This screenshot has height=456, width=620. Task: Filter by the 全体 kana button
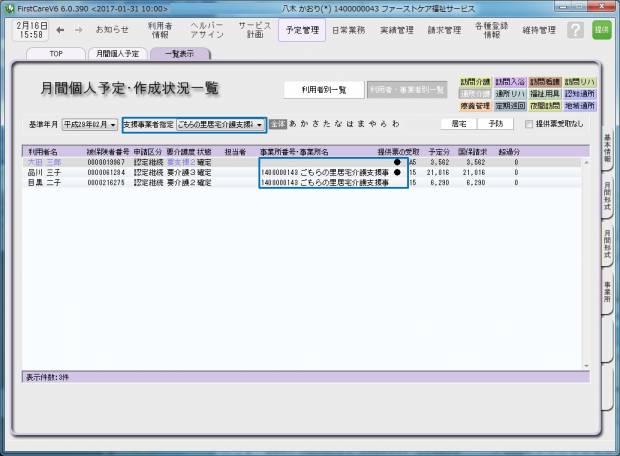pyautogui.click(x=278, y=125)
